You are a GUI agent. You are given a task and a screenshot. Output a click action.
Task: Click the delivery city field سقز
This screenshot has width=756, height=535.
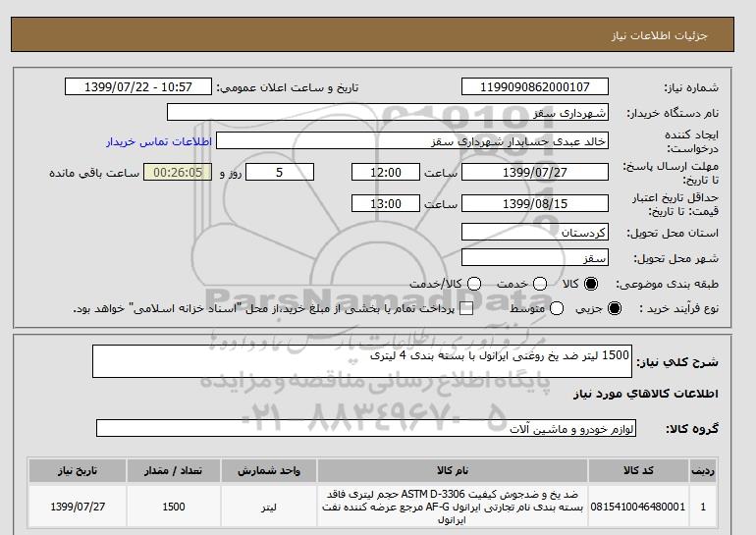(535, 257)
